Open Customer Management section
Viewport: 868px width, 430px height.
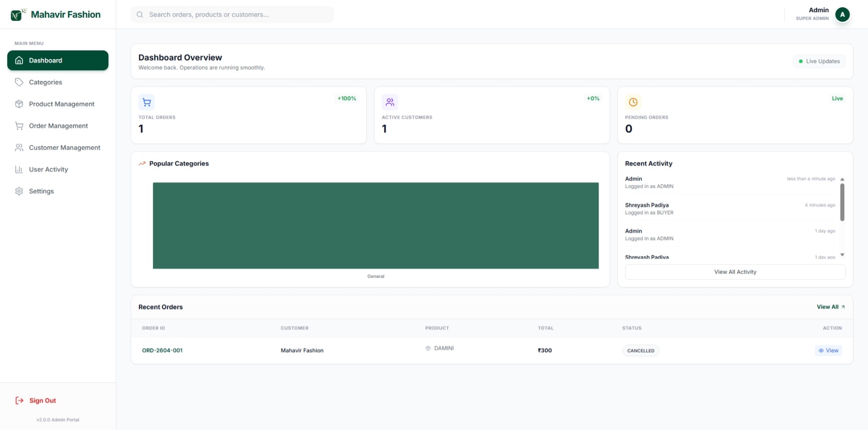[x=64, y=148]
